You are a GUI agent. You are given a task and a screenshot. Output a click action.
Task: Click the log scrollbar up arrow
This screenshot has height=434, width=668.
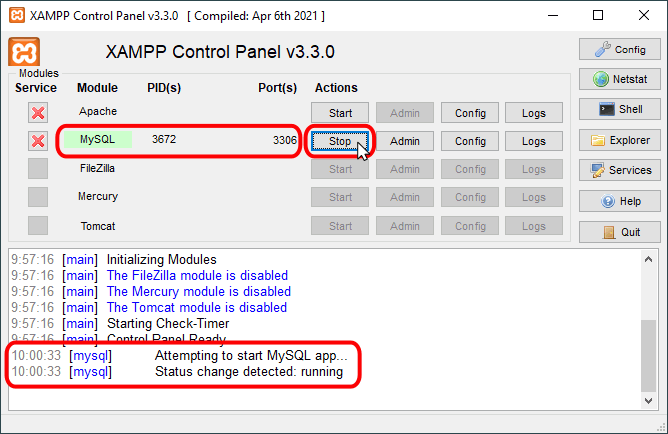[648, 259]
